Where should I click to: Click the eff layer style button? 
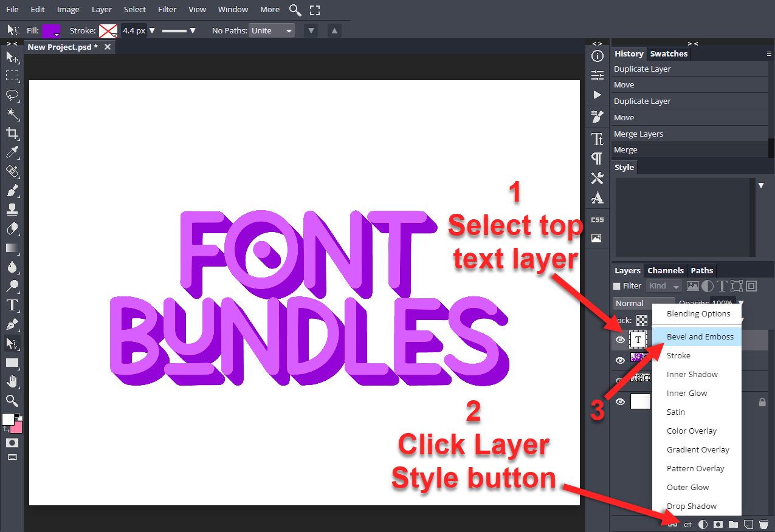(x=688, y=525)
